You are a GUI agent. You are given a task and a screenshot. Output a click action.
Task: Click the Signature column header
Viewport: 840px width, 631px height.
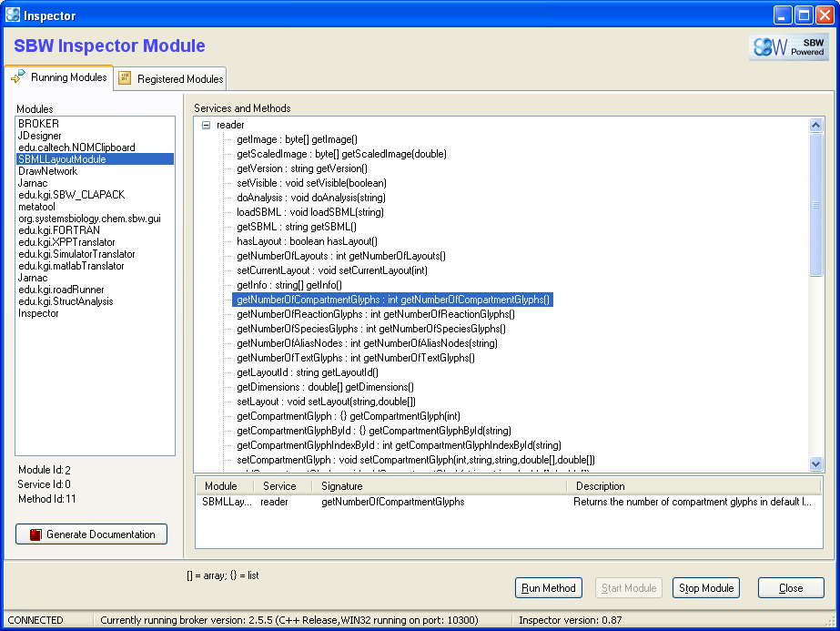(x=440, y=486)
